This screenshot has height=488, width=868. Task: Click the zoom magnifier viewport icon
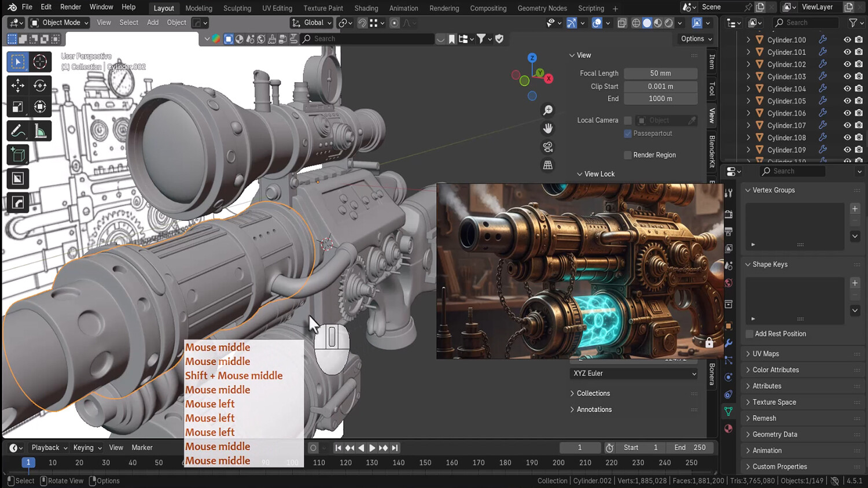pos(547,110)
